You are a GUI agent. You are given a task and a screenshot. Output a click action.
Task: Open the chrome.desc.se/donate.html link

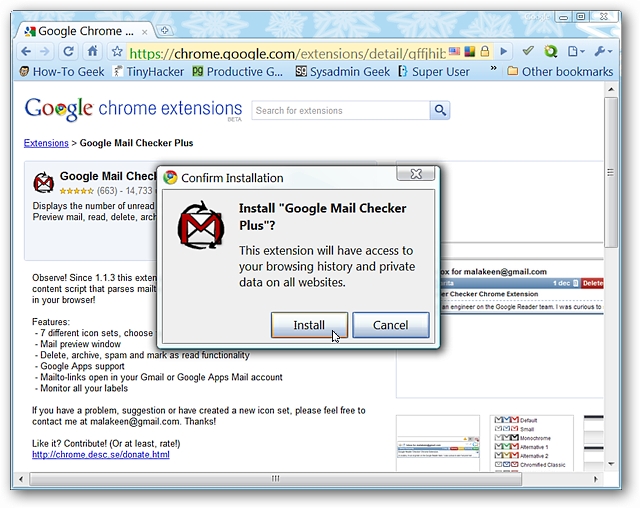101,455
